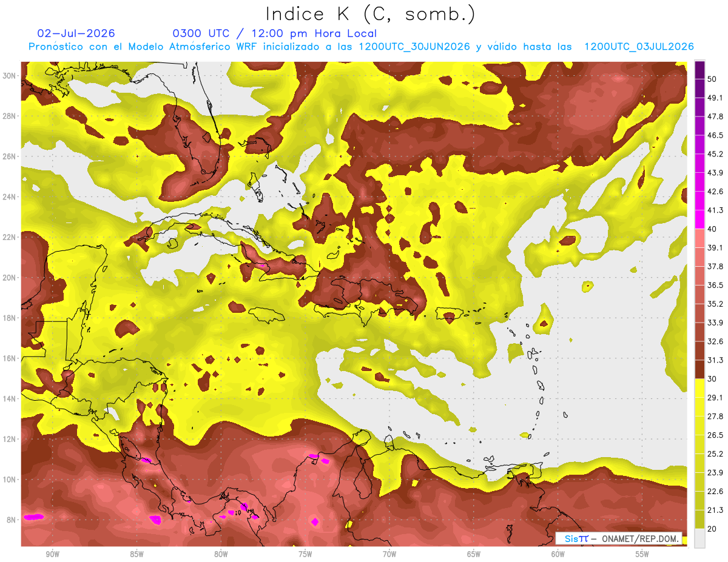Pick the dark brown swatch just above 30
Viewport: 728px width, 562px height.
(x=699, y=369)
